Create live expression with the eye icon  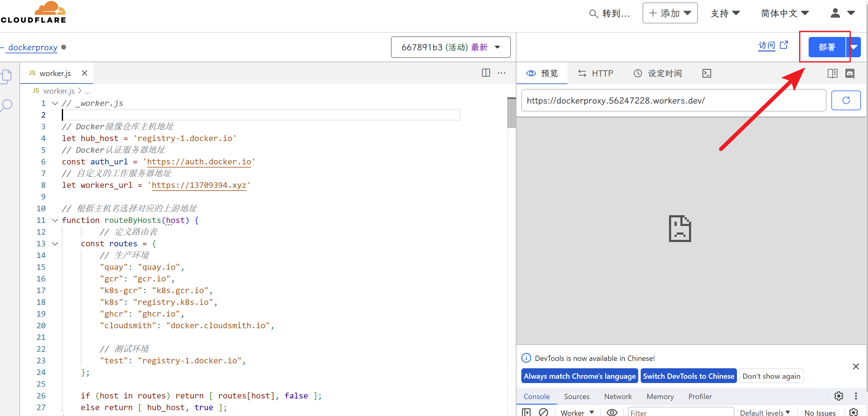coord(612,412)
